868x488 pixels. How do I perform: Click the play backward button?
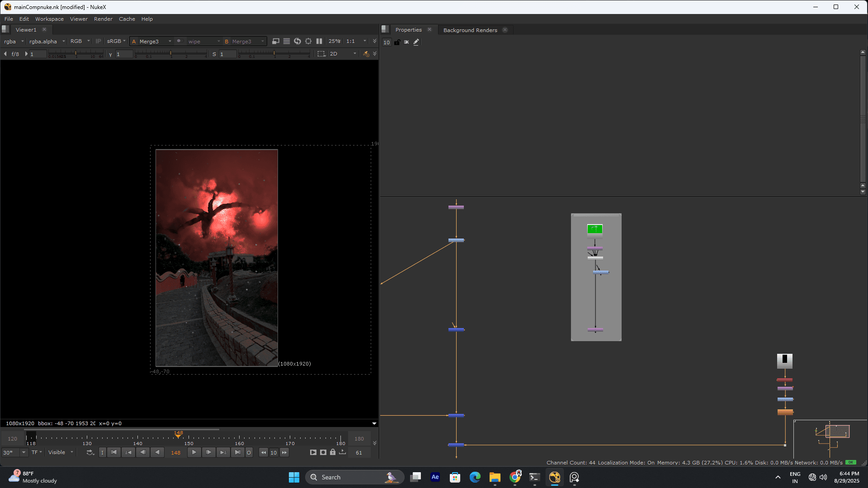157,452
